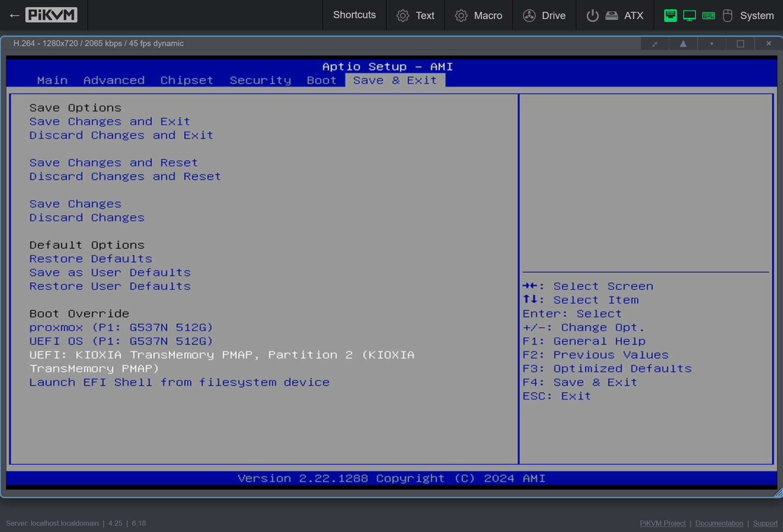Screen dimensions: 783x532
Task: Click the ATX hard drive activity icon
Action: tap(611, 16)
